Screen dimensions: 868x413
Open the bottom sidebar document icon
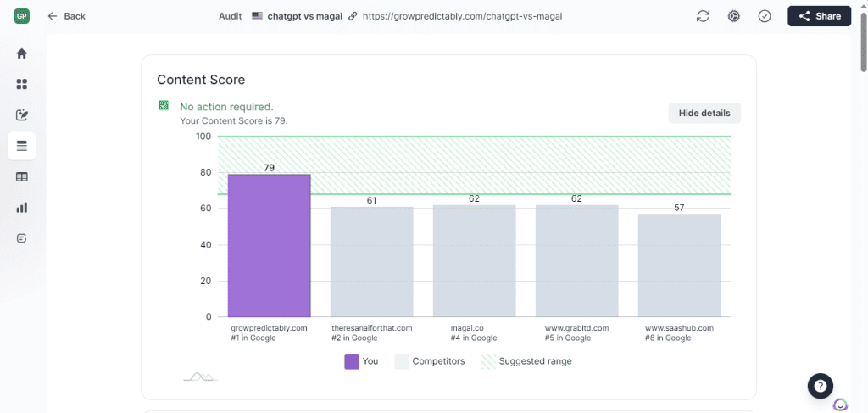(x=21, y=238)
